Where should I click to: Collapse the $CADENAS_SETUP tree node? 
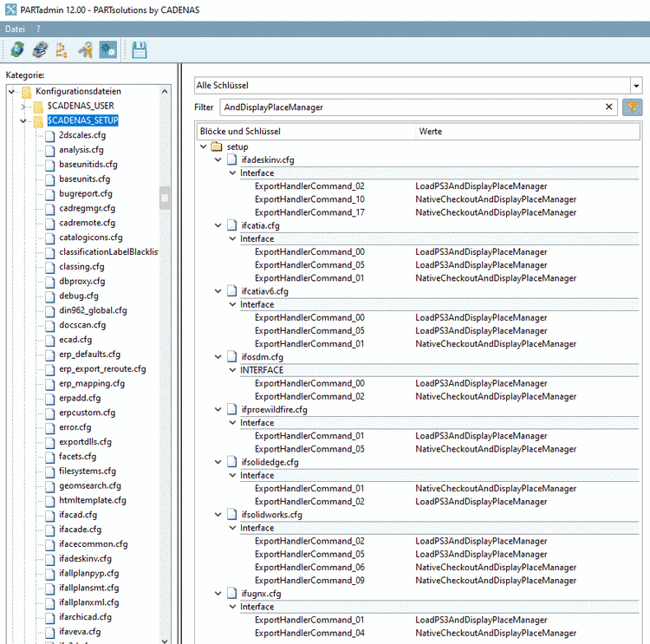pyautogui.click(x=24, y=120)
